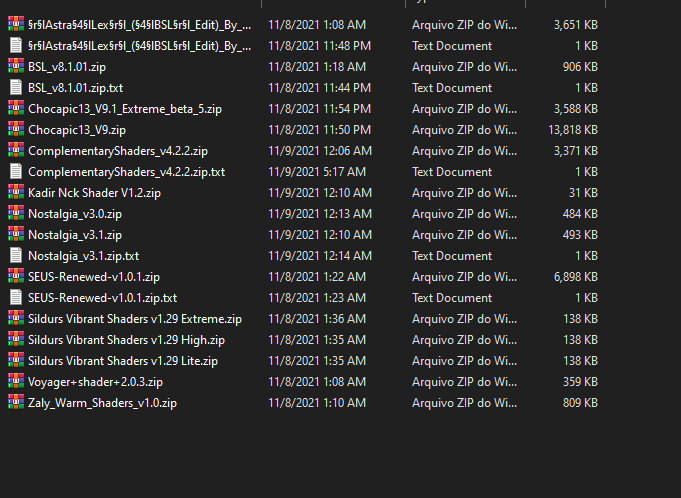Click the Zaly_Warm_Shaders_v1.0.zip archive icon
The width and height of the screenshot is (681, 498).
point(16,402)
